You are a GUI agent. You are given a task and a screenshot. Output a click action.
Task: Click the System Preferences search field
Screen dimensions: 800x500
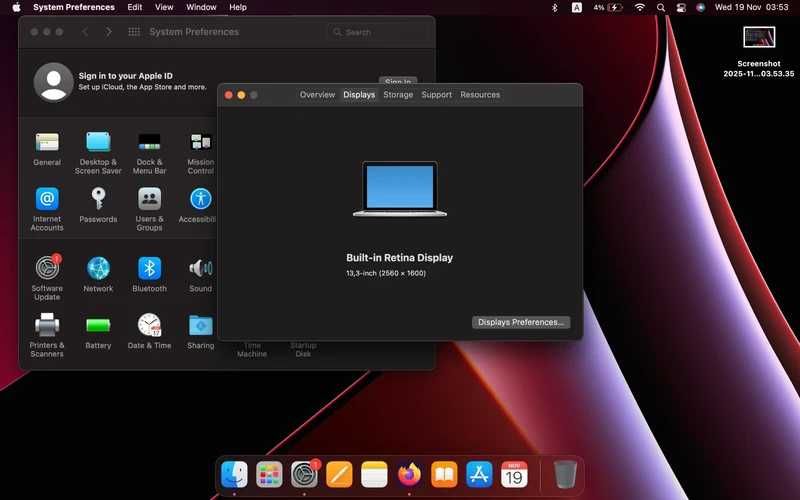[x=377, y=32]
